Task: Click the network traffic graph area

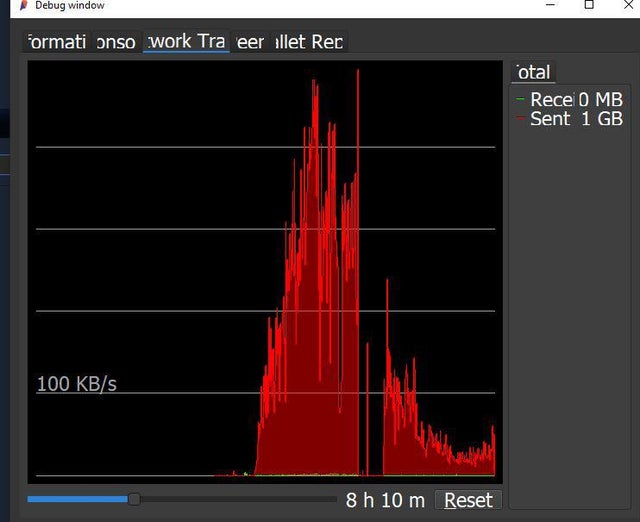Action: pos(265,272)
